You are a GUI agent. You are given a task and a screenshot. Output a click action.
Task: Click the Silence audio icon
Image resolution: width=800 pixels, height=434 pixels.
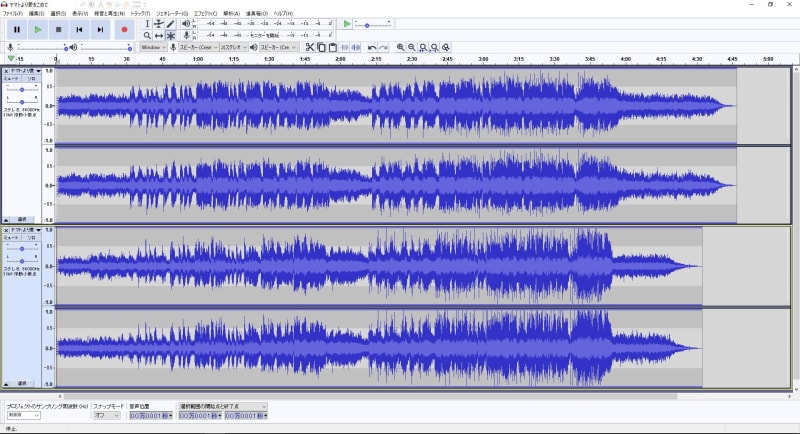(x=356, y=47)
